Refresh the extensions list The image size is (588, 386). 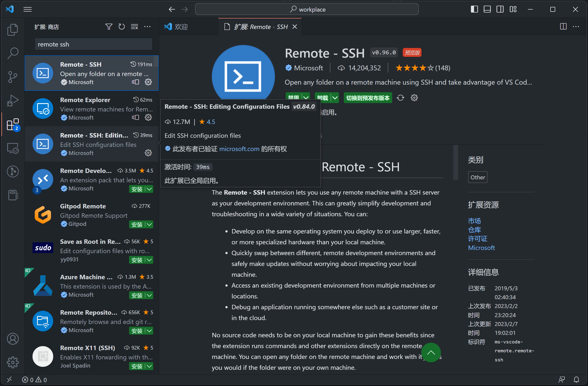[x=121, y=27]
